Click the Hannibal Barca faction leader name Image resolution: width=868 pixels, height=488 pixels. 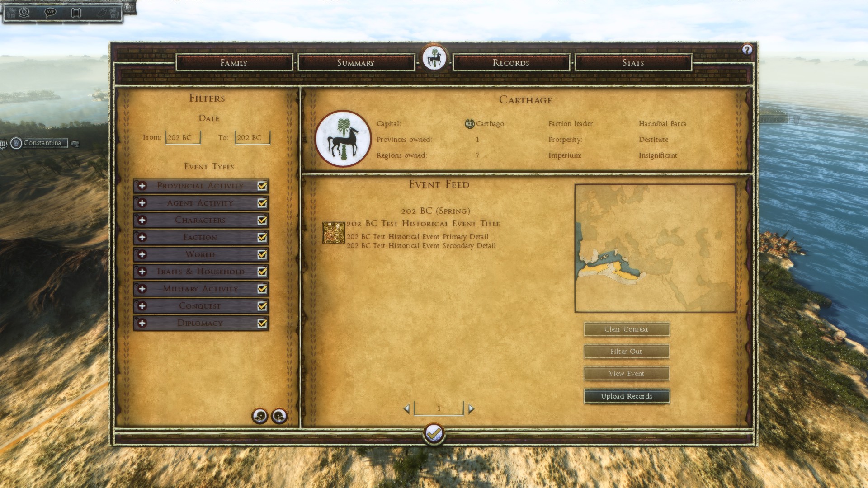point(662,124)
